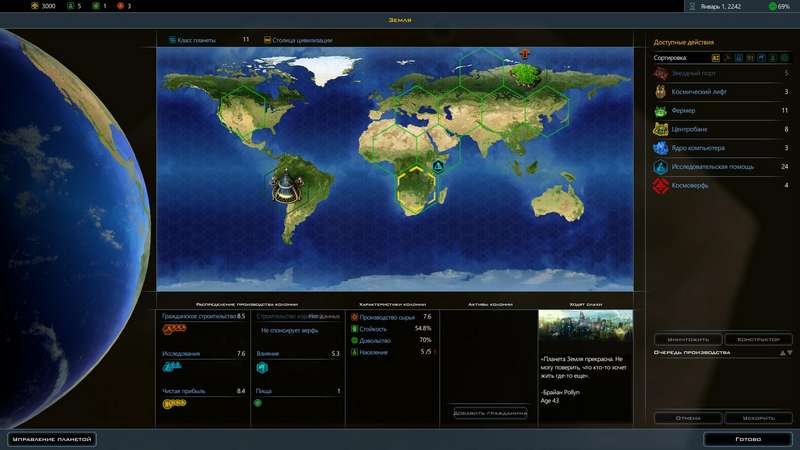Choose the red Космоверфь icon
The width and height of the screenshot is (800, 450).
pyautogui.click(x=661, y=186)
